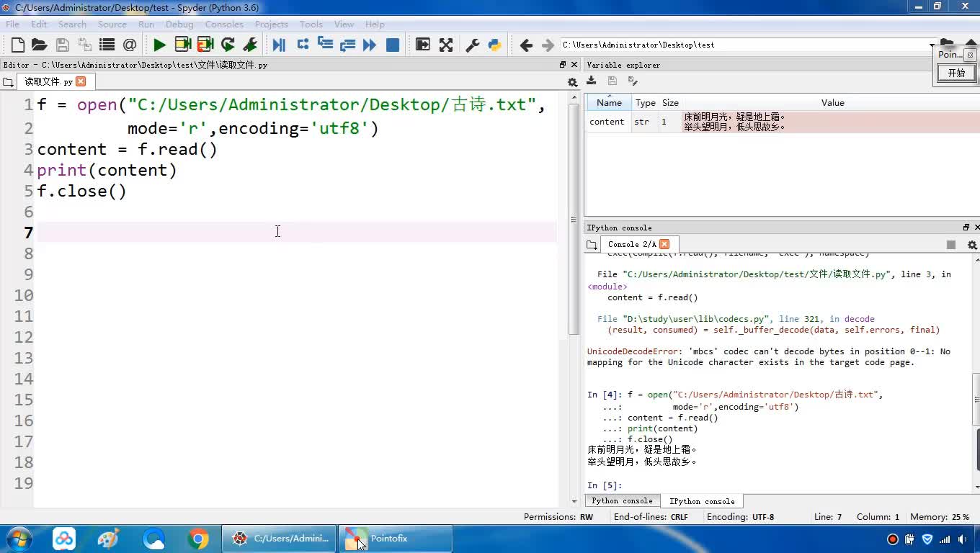Open the PYTHONPATH manager Python icon
This screenshot has width=980, height=553.
click(494, 45)
